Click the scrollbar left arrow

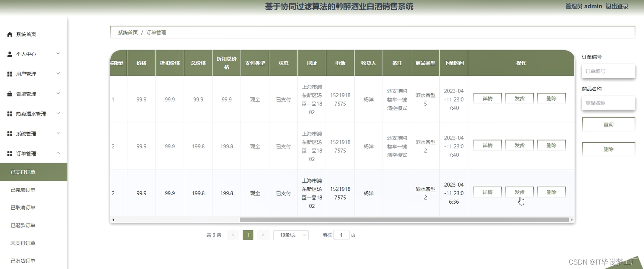(113, 220)
